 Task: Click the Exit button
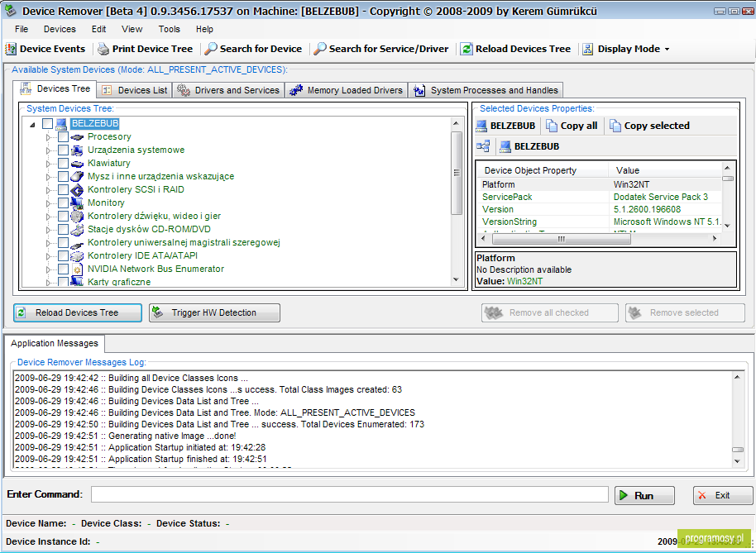[x=723, y=495]
